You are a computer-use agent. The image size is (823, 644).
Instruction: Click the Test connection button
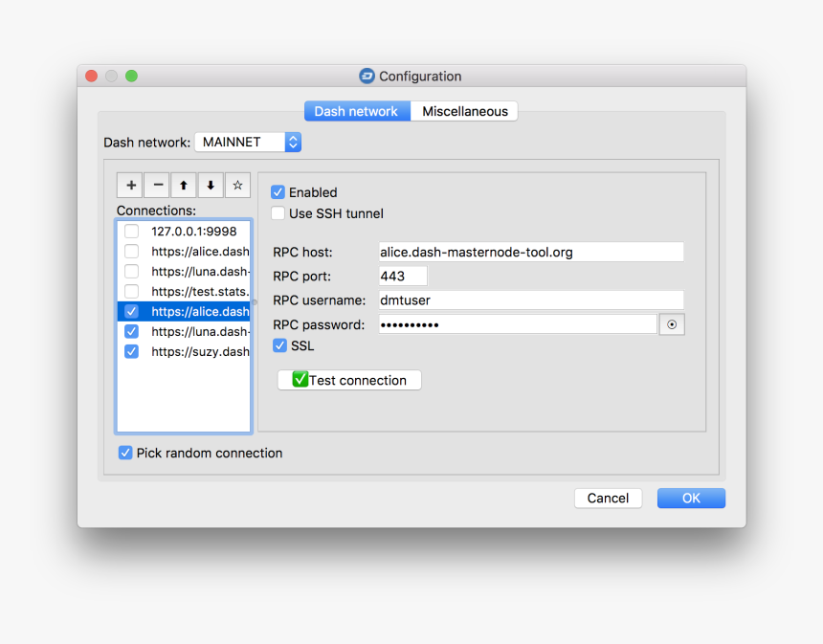pyautogui.click(x=349, y=380)
